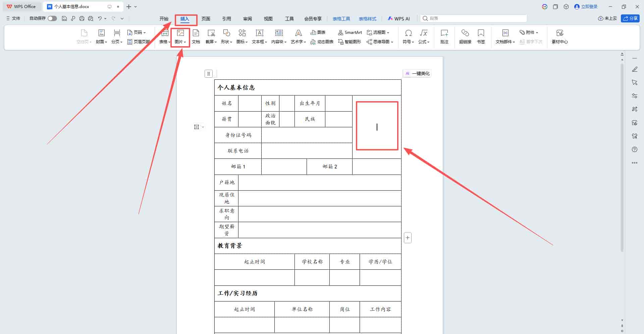Open the 流程图 flowchart dropdown
644x334 pixels.
click(378, 32)
